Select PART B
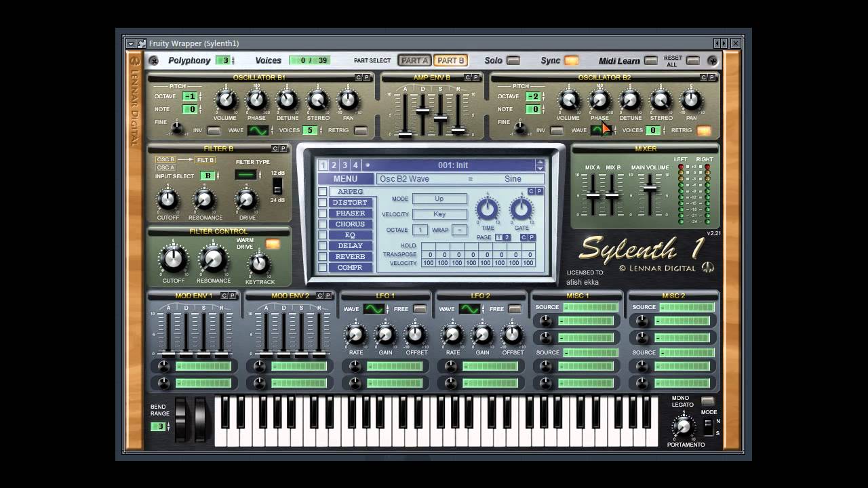The width and height of the screenshot is (868, 488). 451,60
